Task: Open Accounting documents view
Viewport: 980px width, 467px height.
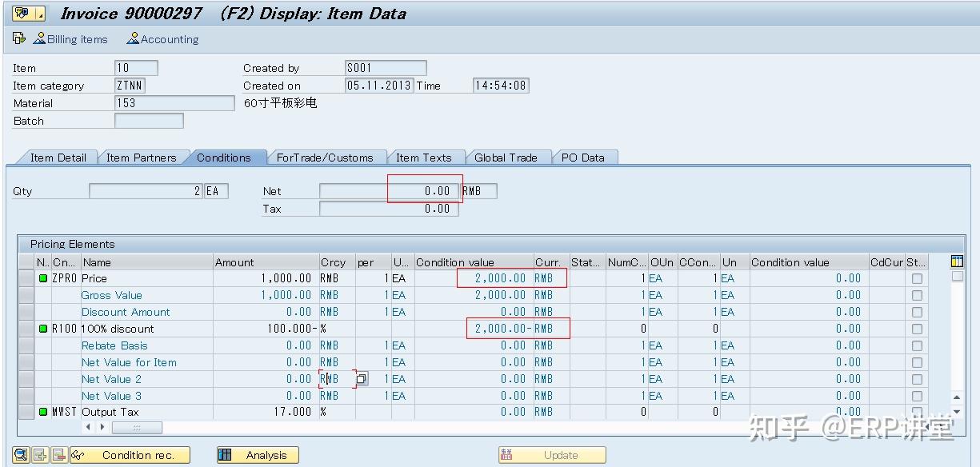Action: tap(162, 38)
